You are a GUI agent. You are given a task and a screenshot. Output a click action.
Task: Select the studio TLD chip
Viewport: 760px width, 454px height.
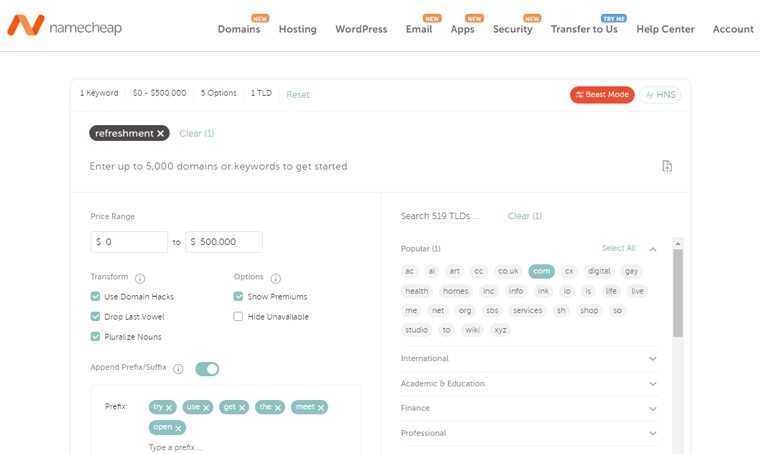(x=416, y=330)
